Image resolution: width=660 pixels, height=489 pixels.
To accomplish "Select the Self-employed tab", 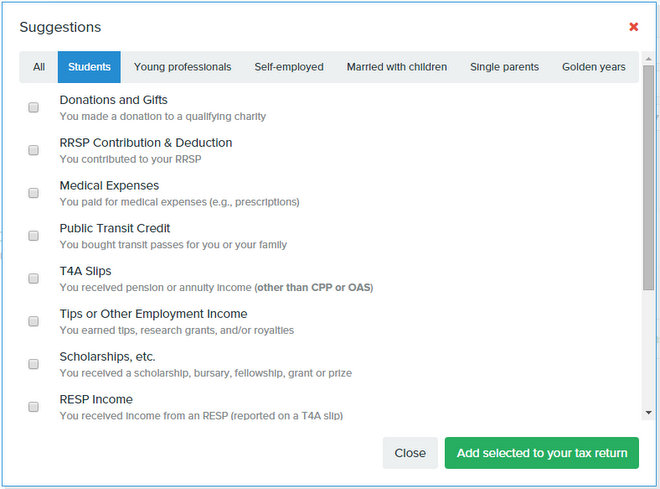I will tap(289, 67).
